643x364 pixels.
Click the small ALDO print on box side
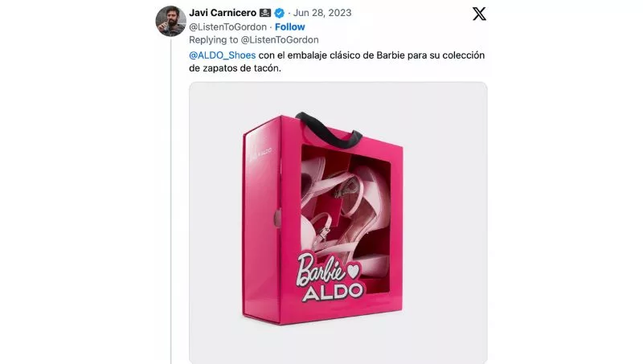coord(260,155)
